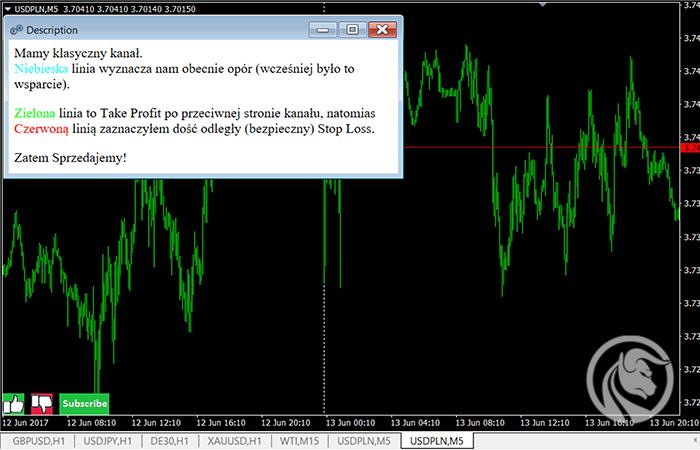Viewport: 700px width, 450px height.
Task: Expand the USDPLN,M5 chart header arrow
Action: point(8,9)
